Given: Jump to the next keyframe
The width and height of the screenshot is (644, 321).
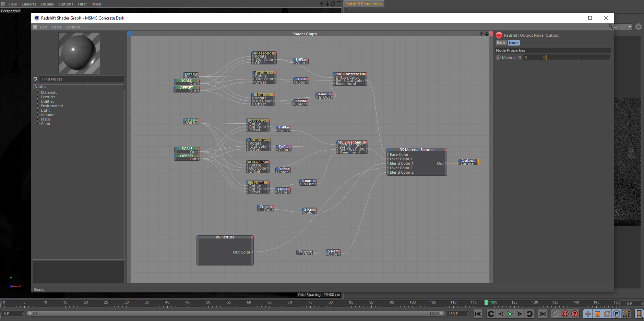Looking at the screenshot, I should pyautogui.click(x=529, y=314).
